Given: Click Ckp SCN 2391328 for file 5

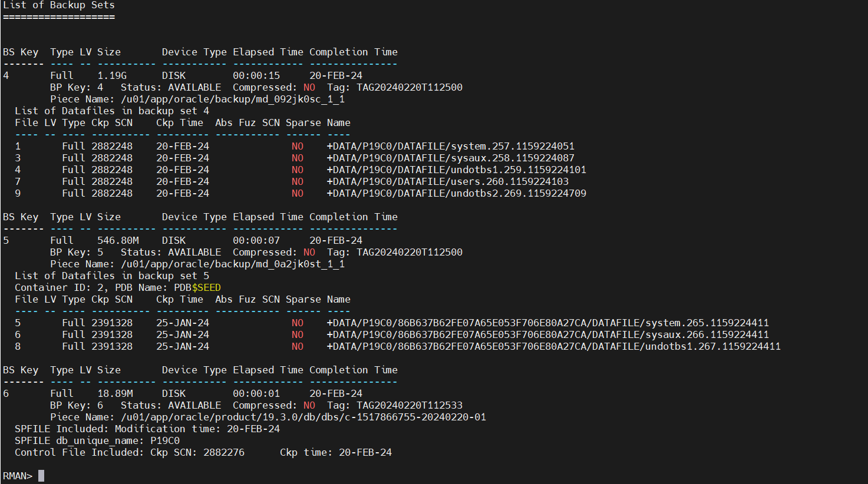Looking at the screenshot, I should 112,323.
